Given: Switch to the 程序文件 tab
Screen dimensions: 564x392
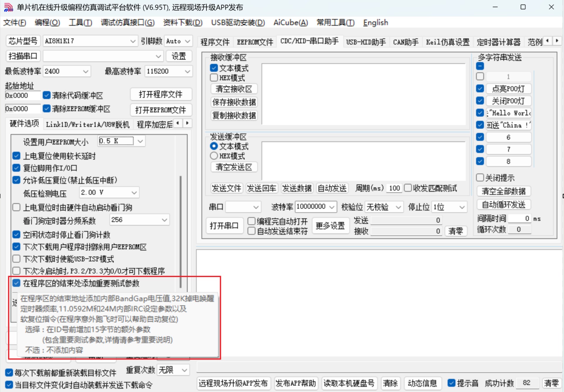Looking at the screenshot, I should click(215, 42).
